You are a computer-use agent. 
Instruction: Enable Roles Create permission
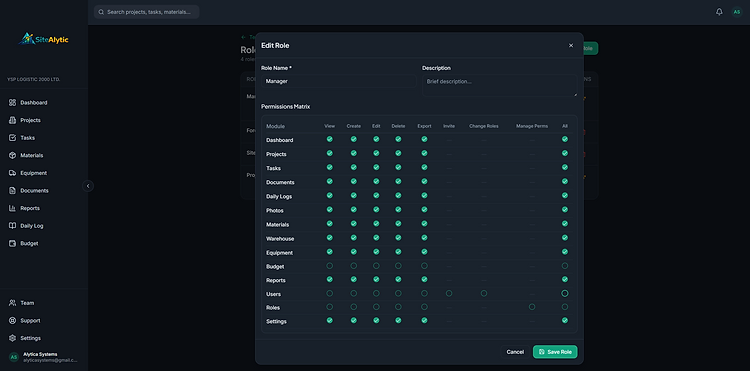[x=353, y=307]
